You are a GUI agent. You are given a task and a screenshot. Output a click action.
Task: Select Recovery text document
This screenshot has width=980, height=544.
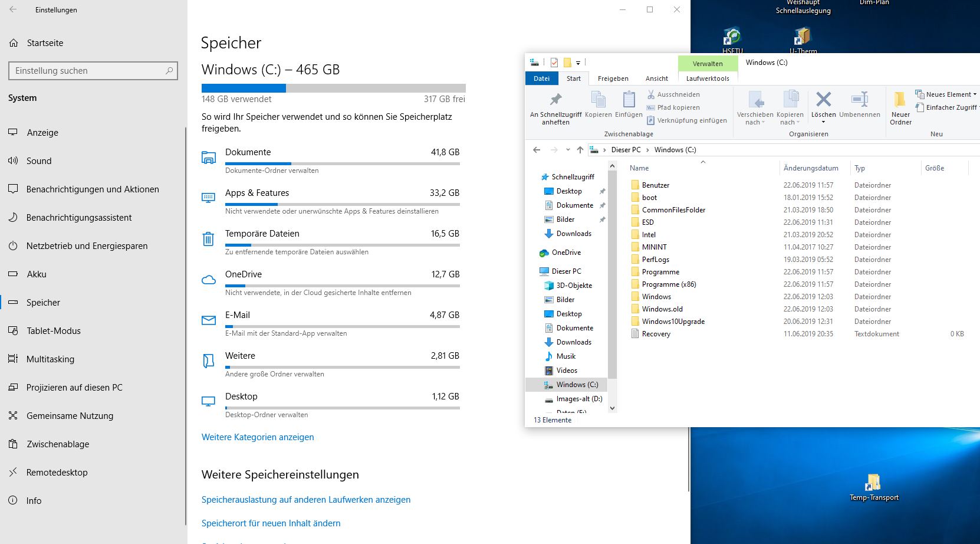coord(656,334)
